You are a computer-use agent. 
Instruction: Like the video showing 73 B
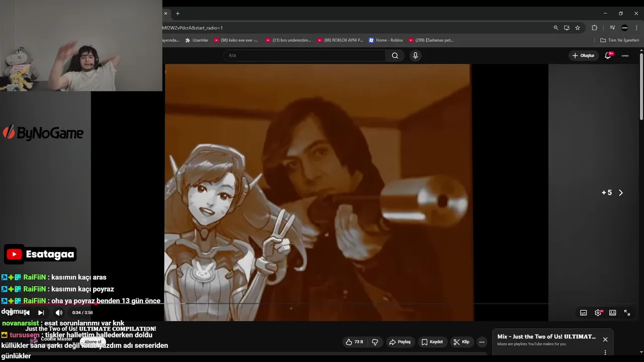(354, 342)
